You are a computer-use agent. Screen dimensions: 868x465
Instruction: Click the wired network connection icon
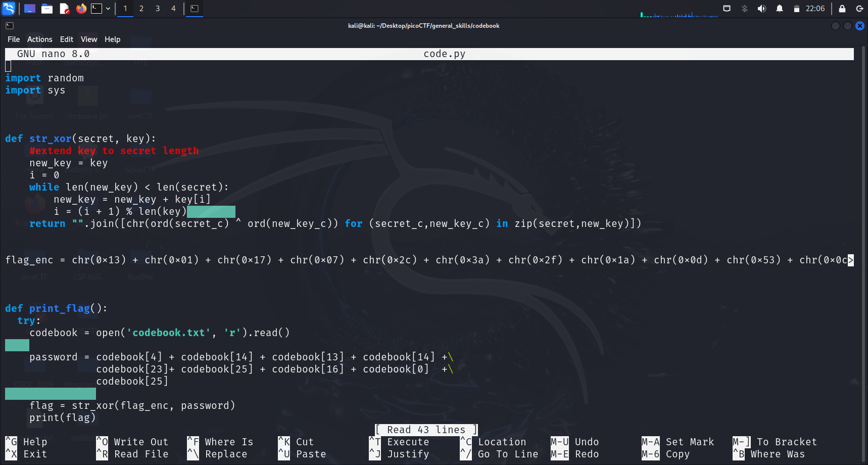727,9
